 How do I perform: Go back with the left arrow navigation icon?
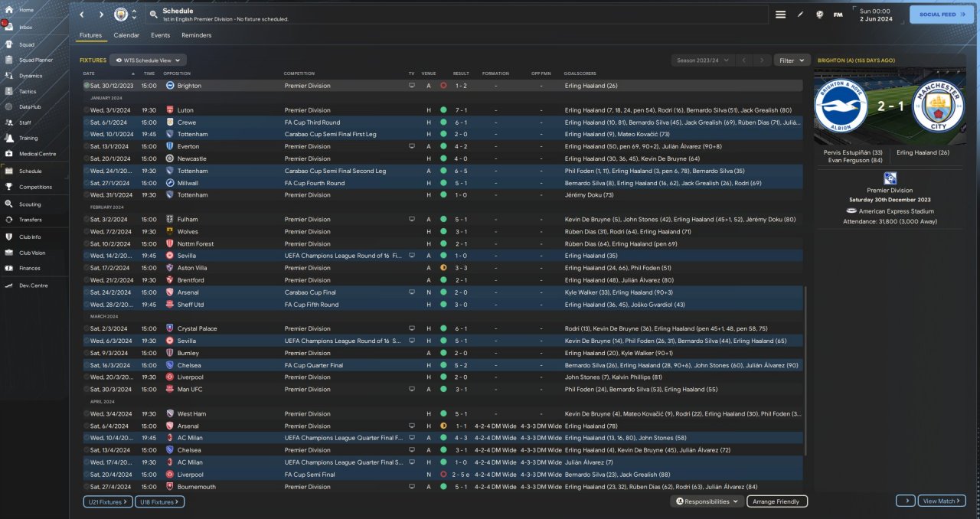point(82,15)
